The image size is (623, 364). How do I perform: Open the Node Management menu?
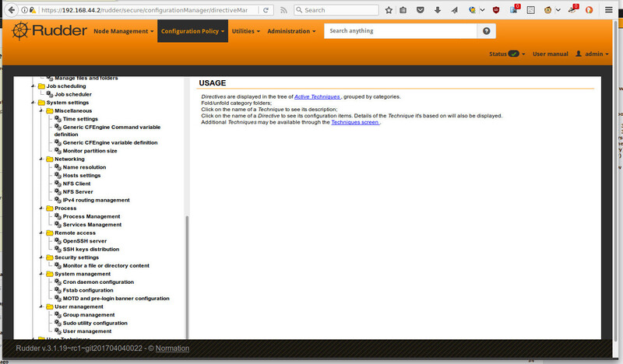(124, 31)
